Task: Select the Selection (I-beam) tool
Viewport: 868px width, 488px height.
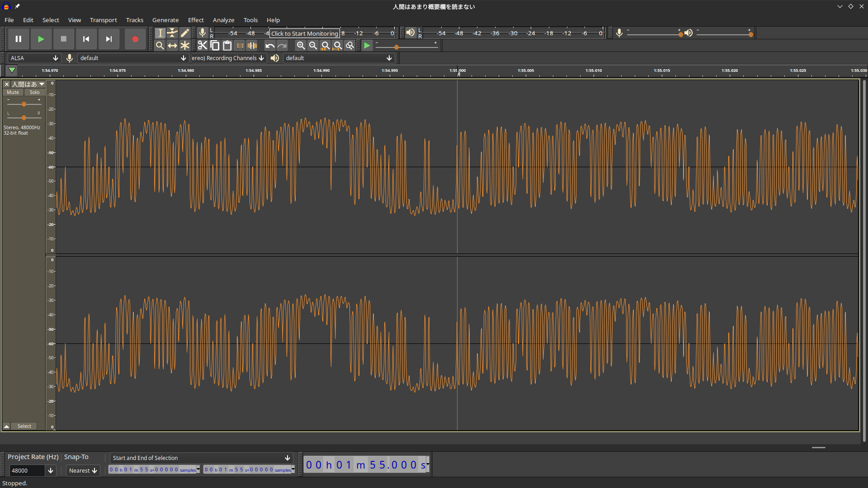Action: pos(160,33)
